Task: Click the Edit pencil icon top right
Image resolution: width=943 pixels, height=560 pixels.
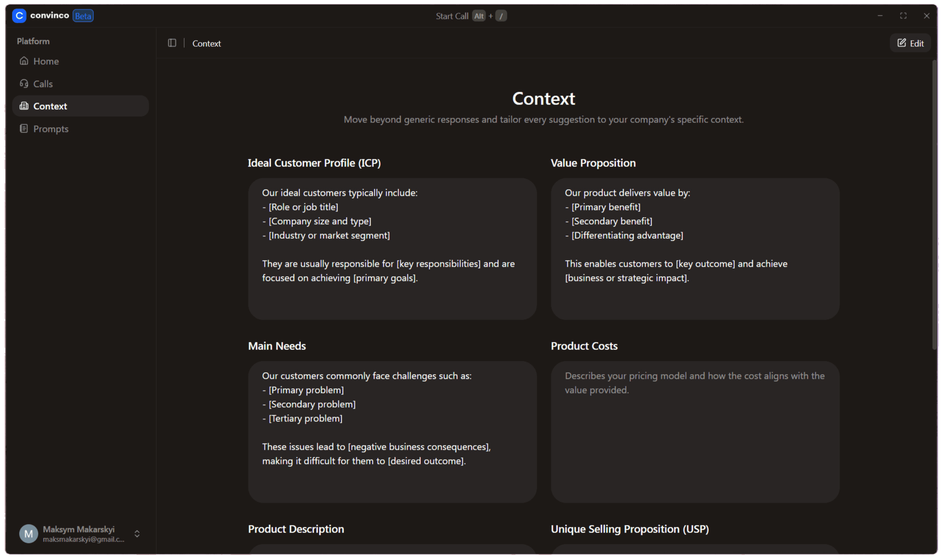Action: [x=901, y=43]
